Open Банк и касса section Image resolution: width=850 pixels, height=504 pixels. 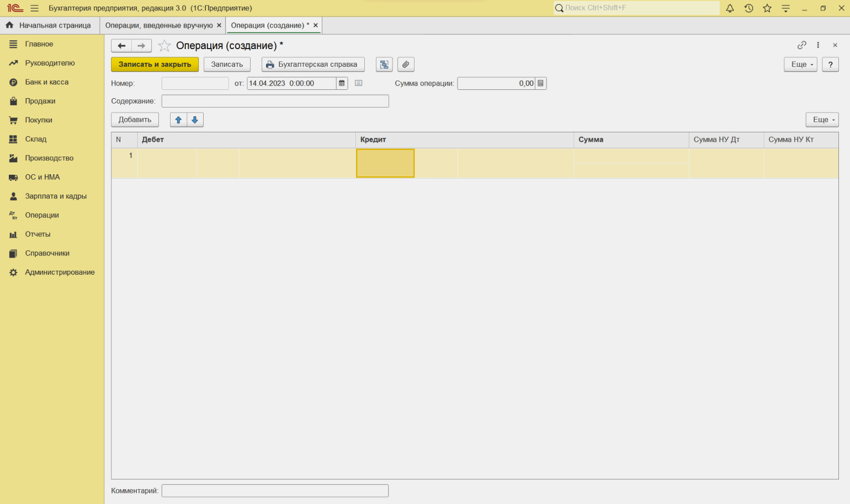47,82
